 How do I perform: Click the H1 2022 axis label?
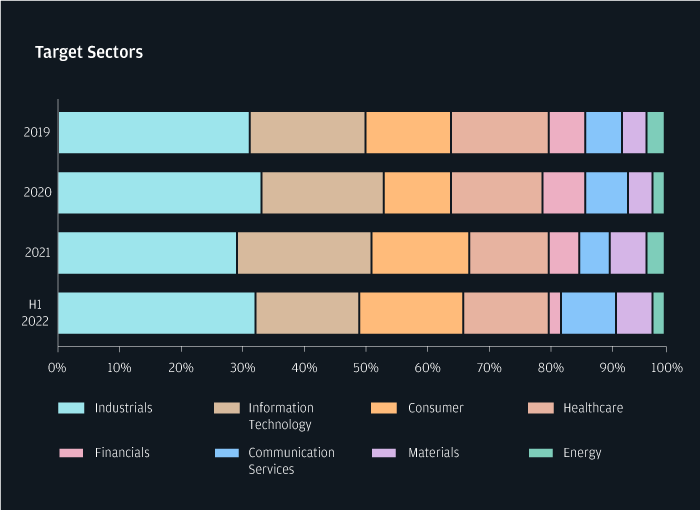pos(35,313)
